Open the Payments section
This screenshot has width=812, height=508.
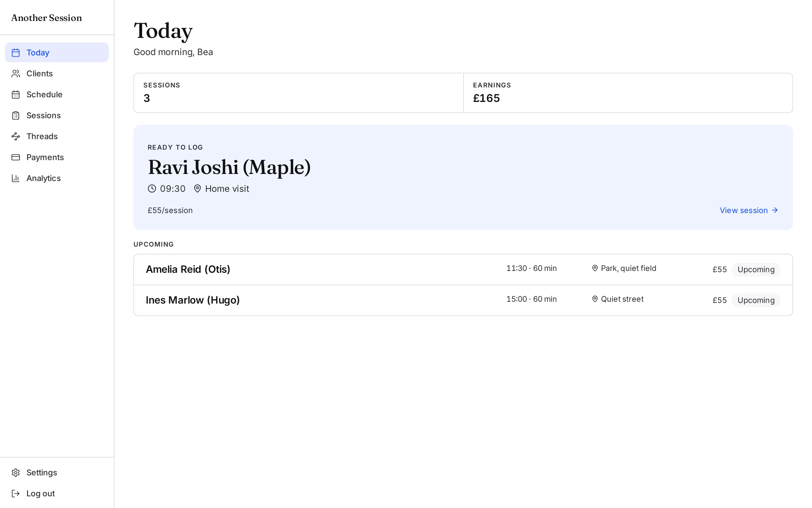pyautogui.click(x=57, y=157)
